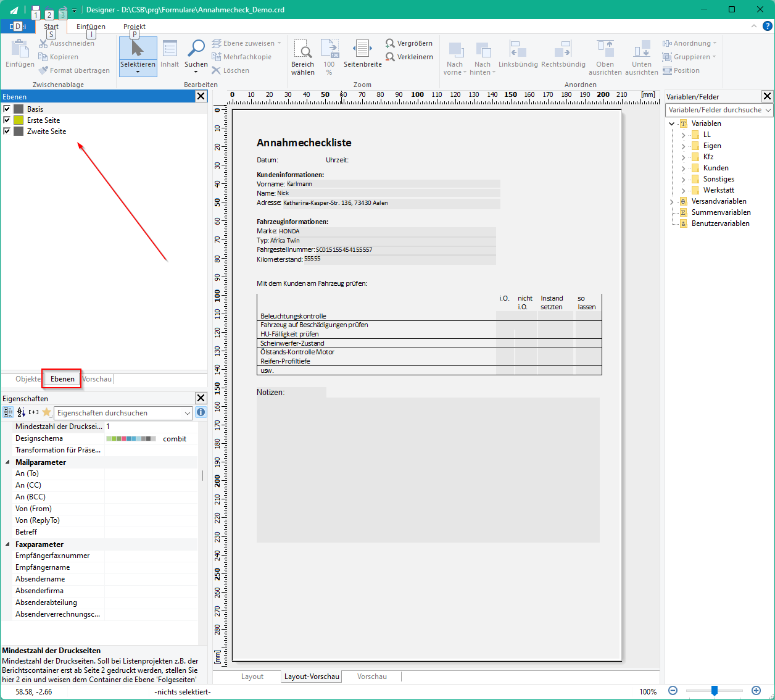Fit view with Seitenbreite icon
775x700 pixels.
pyautogui.click(x=362, y=49)
